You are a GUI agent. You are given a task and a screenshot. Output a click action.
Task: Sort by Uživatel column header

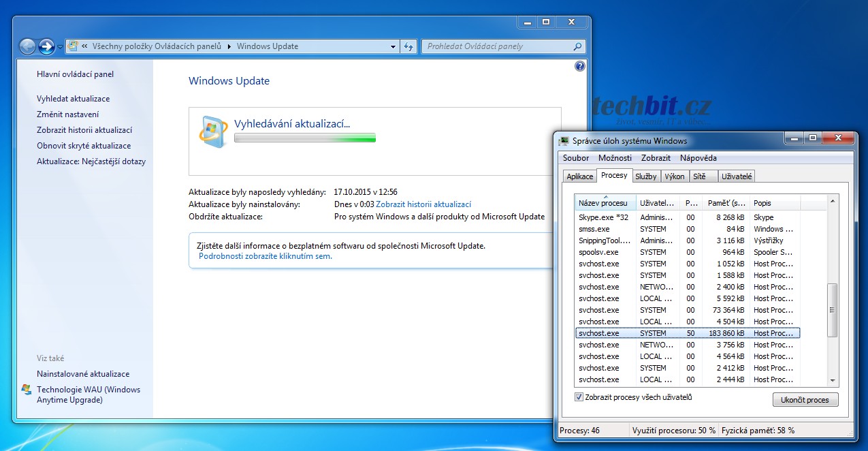point(658,203)
